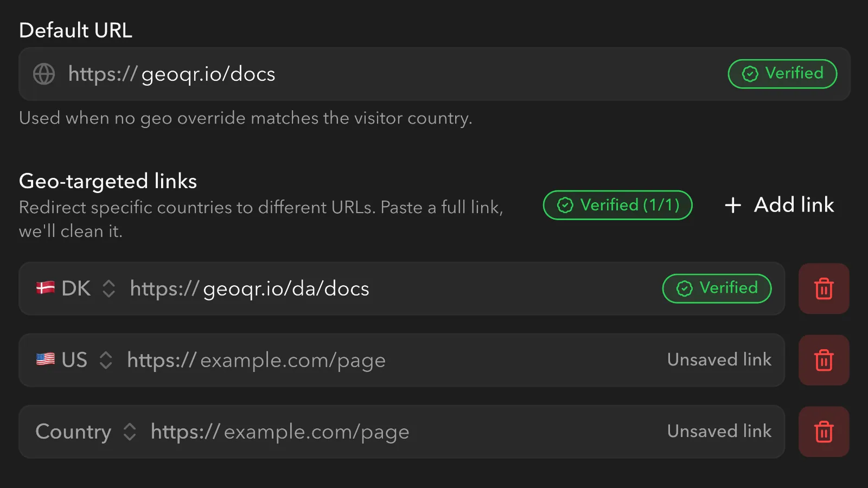Click the United States flag icon
Viewport: 868px width, 488px height.
pyautogui.click(x=46, y=359)
